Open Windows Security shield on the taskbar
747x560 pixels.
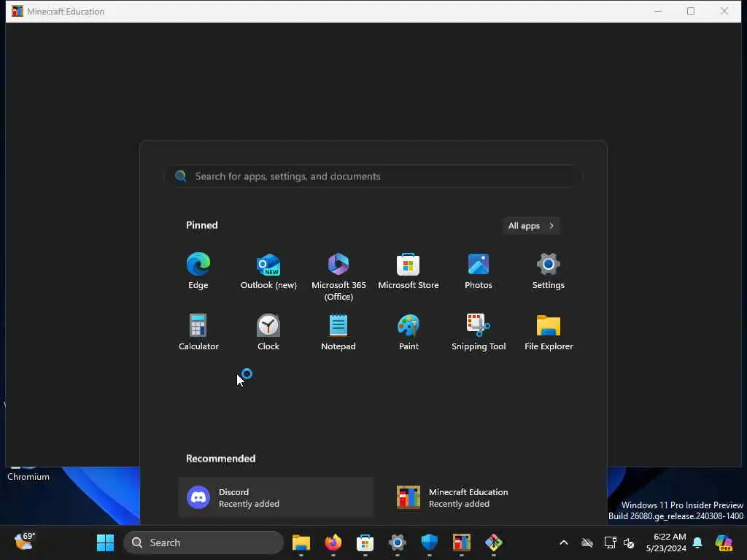(429, 542)
